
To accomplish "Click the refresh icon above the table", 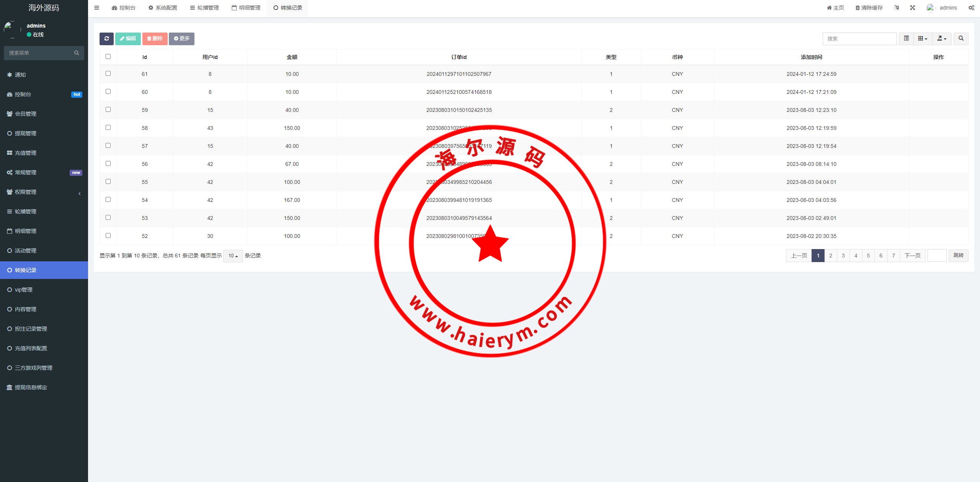I will coord(106,39).
